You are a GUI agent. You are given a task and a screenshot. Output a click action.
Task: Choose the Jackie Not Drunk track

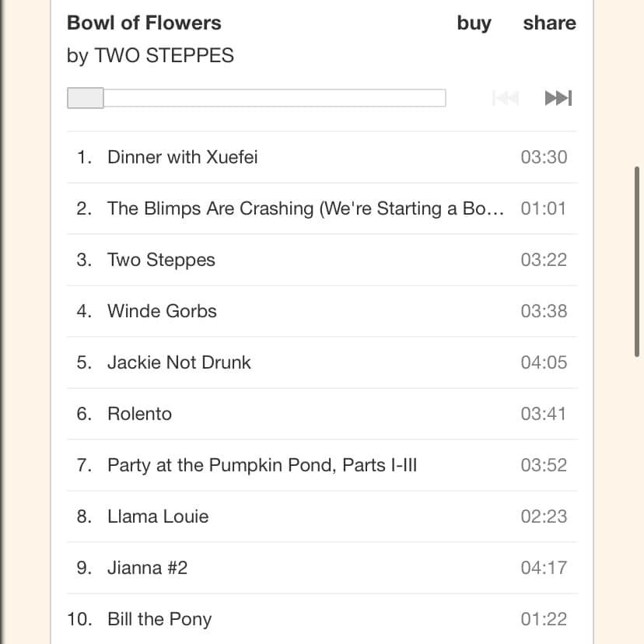179,362
